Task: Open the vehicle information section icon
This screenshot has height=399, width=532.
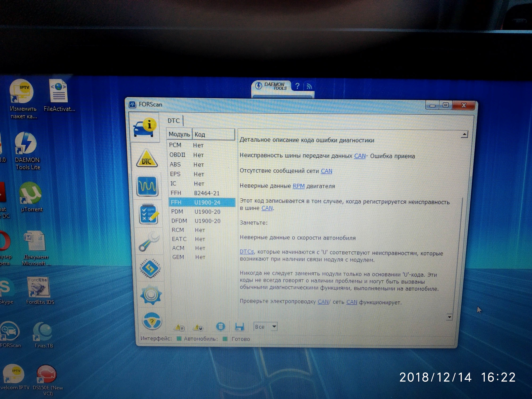Action: point(145,128)
